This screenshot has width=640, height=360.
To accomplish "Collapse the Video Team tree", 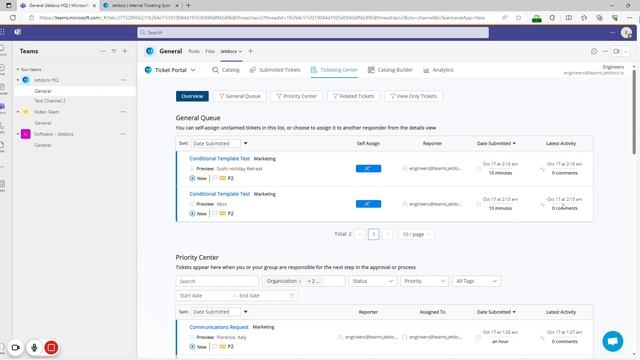I will (x=18, y=112).
